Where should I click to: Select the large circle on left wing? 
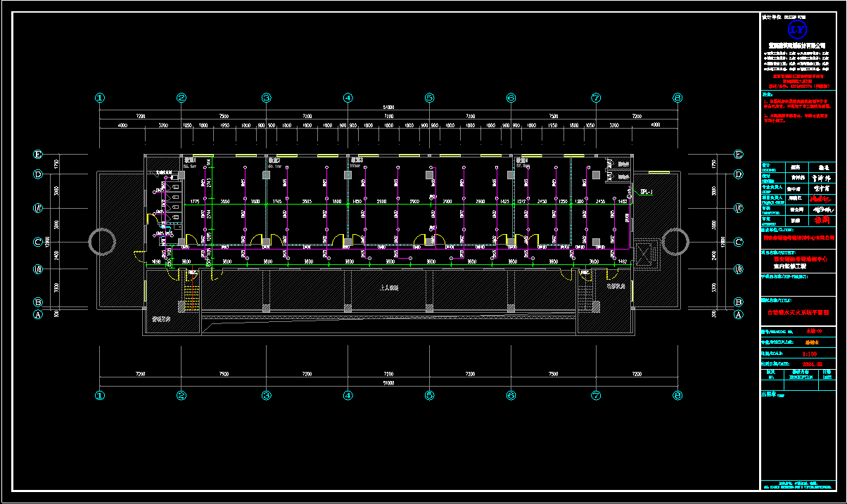(x=102, y=242)
